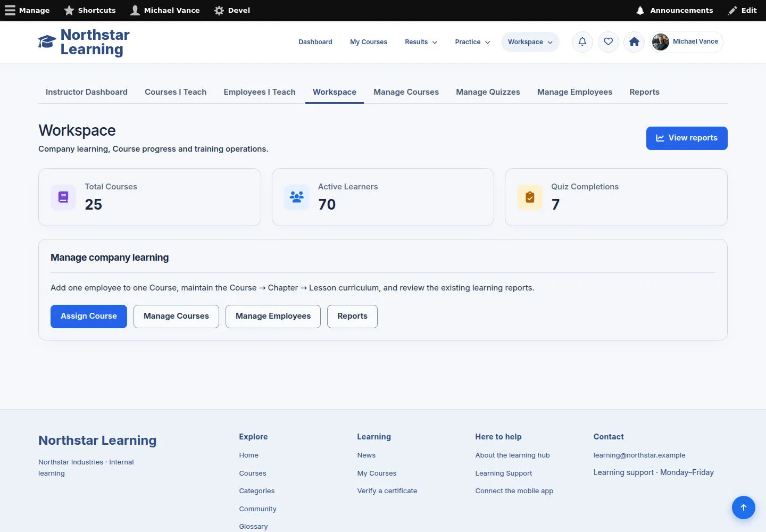Image resolution: width=766 pixels, height=532 pixels.
Task: Click the learning@northstar.example email link
Action: pyautogui.click(x=639, y=455)
